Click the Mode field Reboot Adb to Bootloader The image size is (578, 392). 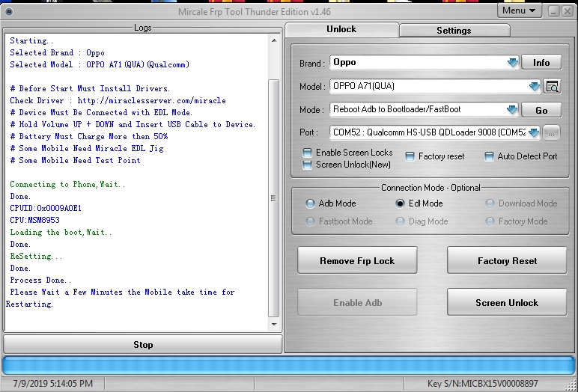coord(424,109)
